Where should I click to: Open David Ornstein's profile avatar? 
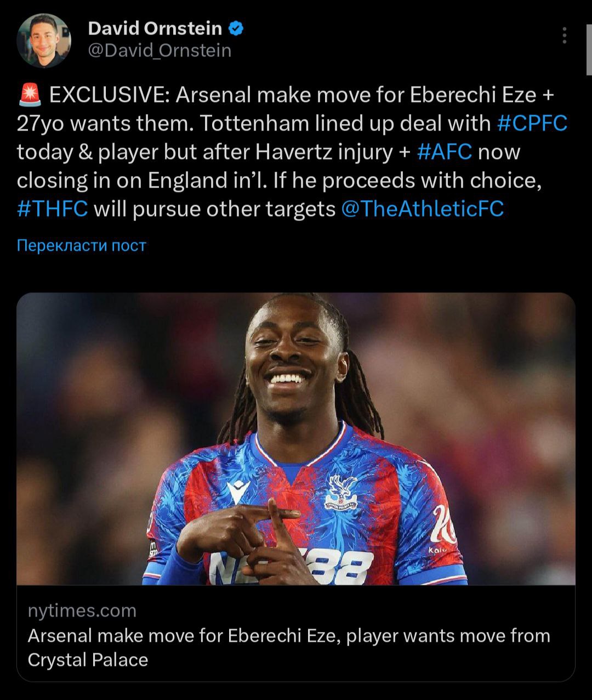coord(44,41)
